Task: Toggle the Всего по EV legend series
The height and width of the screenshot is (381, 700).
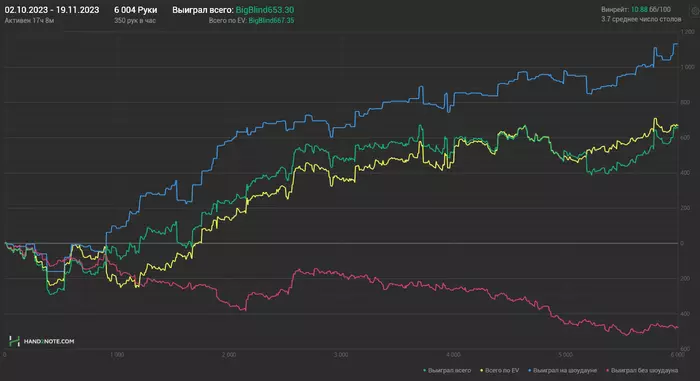Action: coord(502,370)
